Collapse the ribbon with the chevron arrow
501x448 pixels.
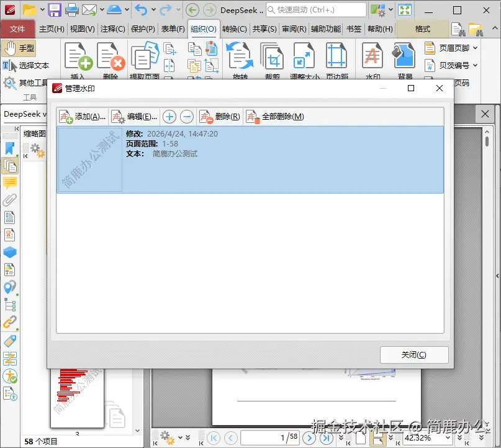point(495,28)
